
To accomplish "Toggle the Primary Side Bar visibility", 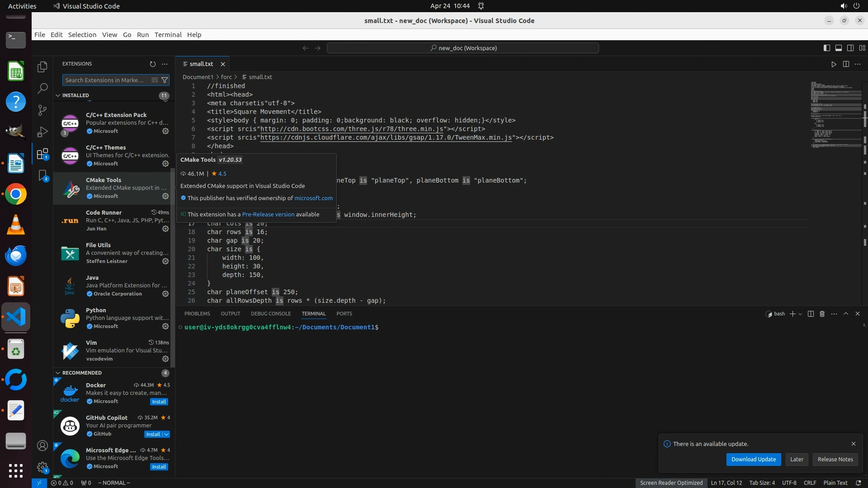I will coord(827,48).
